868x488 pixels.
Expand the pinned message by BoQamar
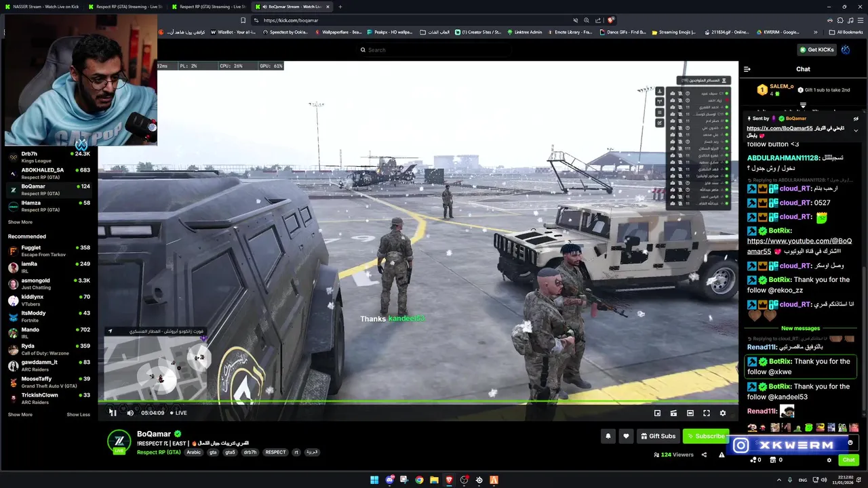856,130
